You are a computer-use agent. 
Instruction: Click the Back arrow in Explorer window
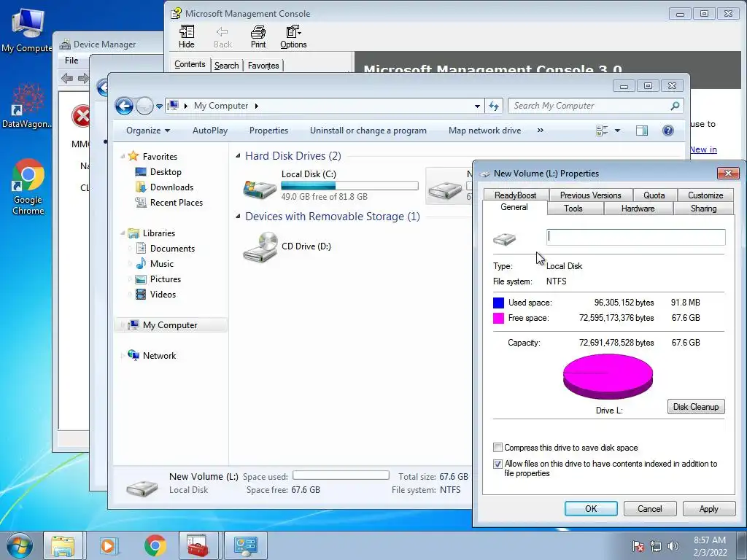click(124, 106)
